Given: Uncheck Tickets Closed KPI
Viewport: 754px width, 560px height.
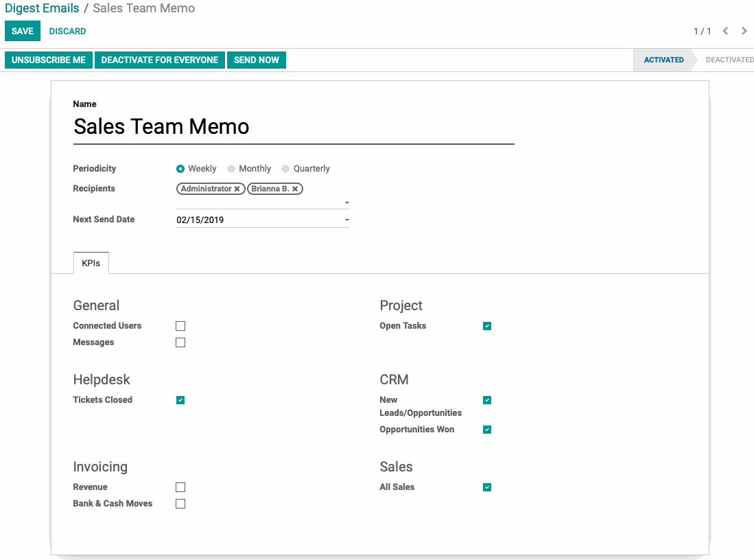Looking at the screenshot, I should [180, 400].
